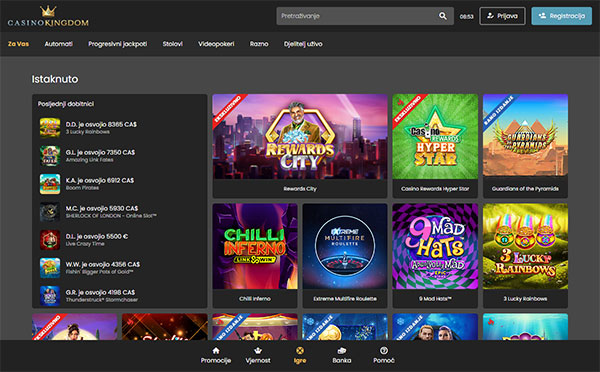Launch Casino Rewards Hyper Star game
This screenshot has width=600, height=372.
435,137
